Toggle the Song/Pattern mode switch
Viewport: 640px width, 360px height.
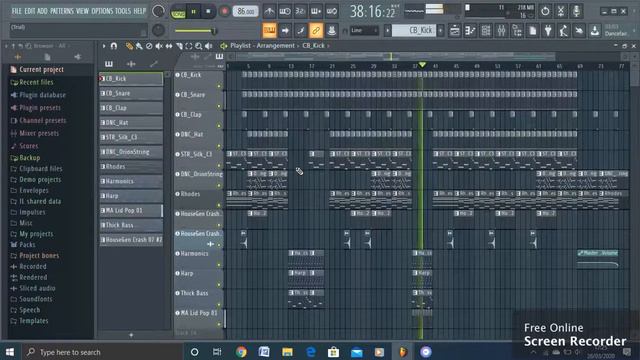178,12
